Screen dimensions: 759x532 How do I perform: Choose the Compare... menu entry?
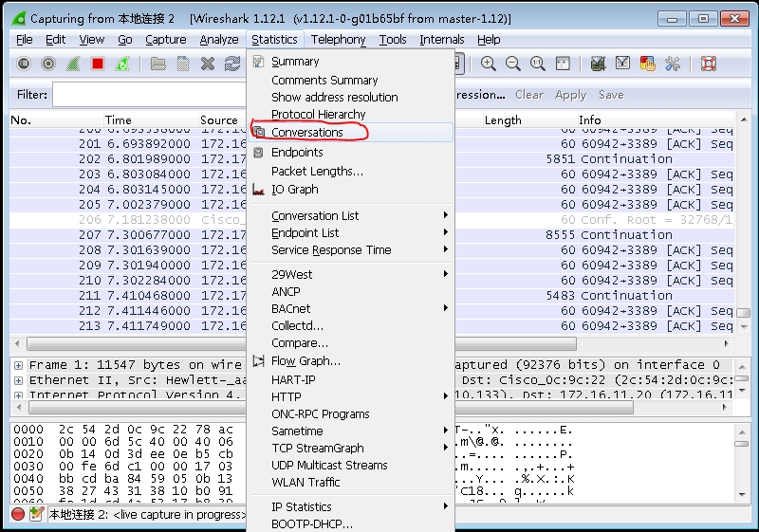pyautogui.click(x=351, y=343)
